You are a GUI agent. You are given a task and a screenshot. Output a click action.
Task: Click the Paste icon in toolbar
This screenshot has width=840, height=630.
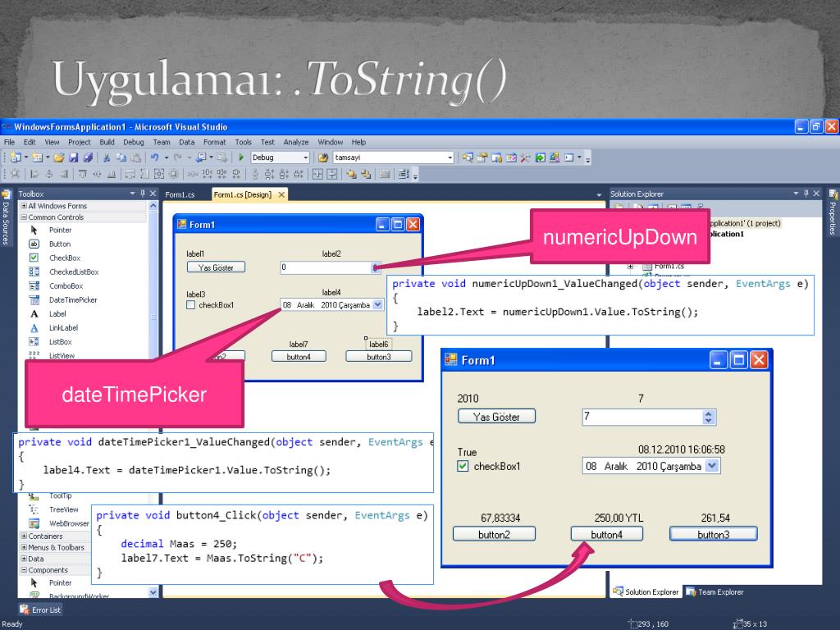pos(136,157)
